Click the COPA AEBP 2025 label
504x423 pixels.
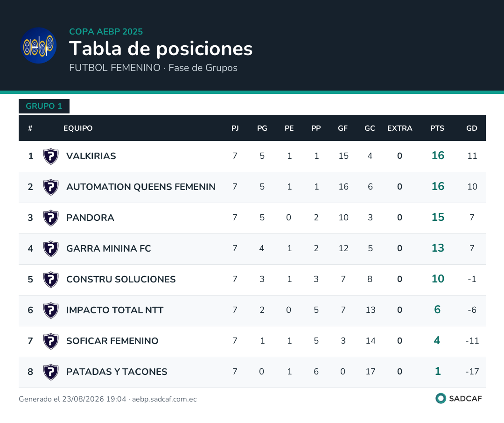[106, 32]
